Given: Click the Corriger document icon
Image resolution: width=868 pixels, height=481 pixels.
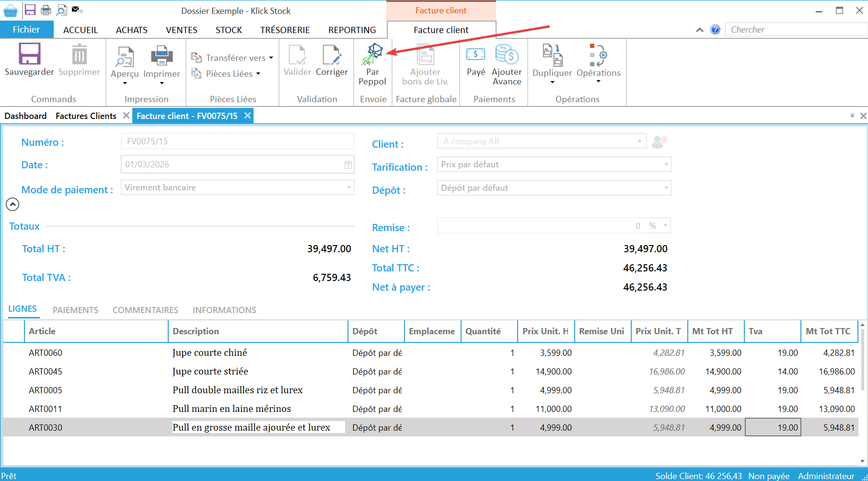Looking at the screenshot, I should pos(331,55).
